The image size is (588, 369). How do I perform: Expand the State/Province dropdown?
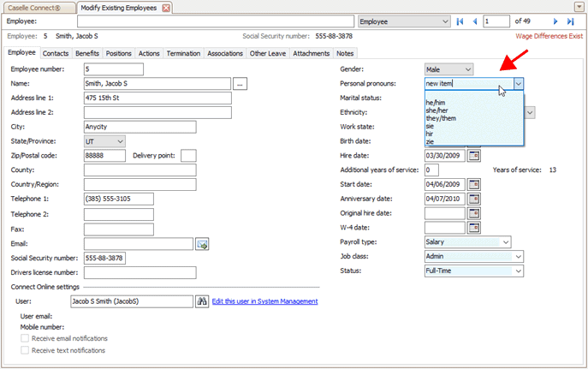click(x=119, y=140)
